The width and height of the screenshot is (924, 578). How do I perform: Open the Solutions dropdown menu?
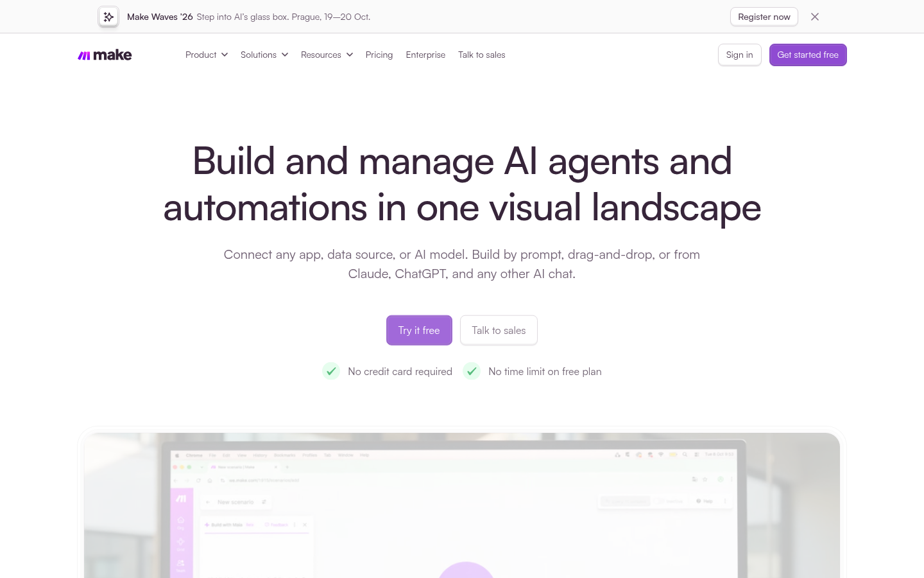pyautogui.click(x=264, y=55)
